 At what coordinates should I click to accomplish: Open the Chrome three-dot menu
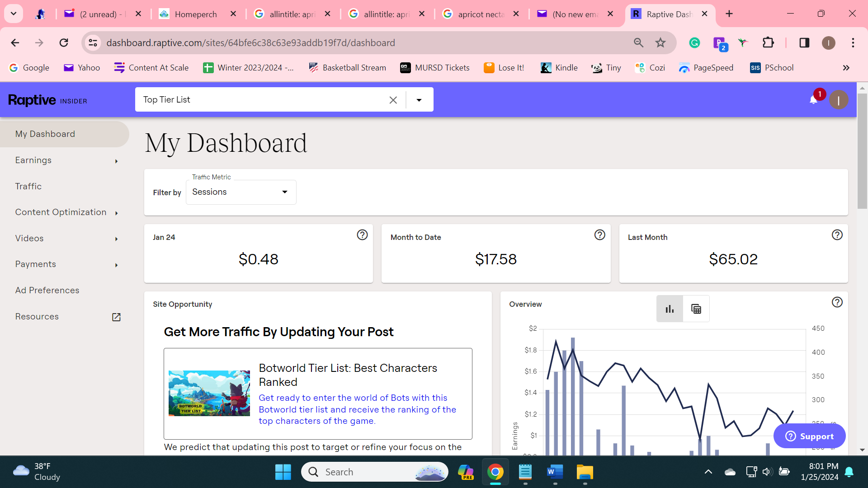(853, 43)
